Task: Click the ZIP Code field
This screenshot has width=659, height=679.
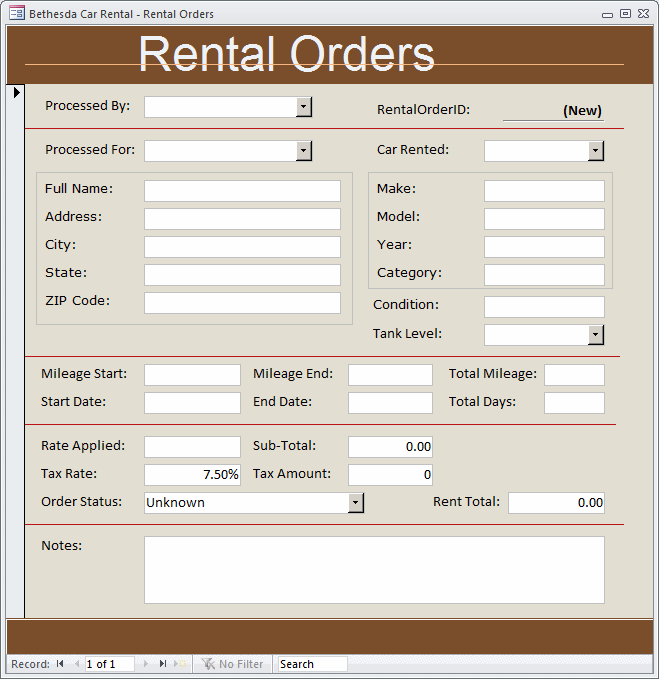Action: click(242, 303)
